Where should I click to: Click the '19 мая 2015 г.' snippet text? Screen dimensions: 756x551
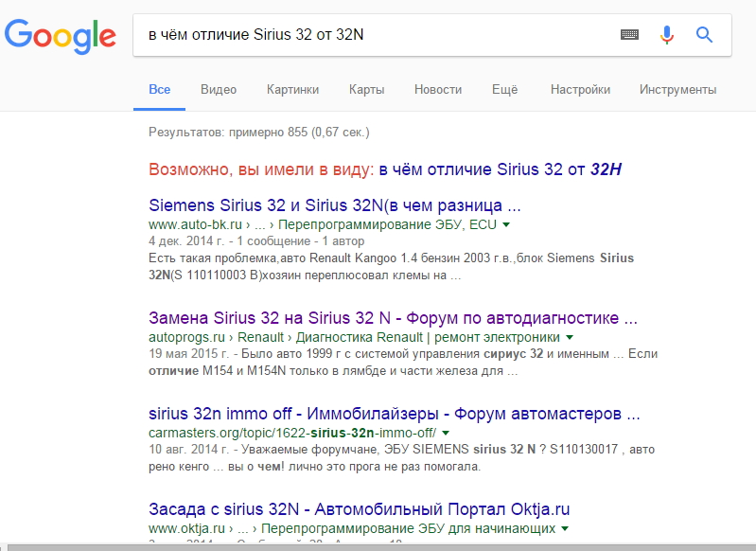[188, 354]
